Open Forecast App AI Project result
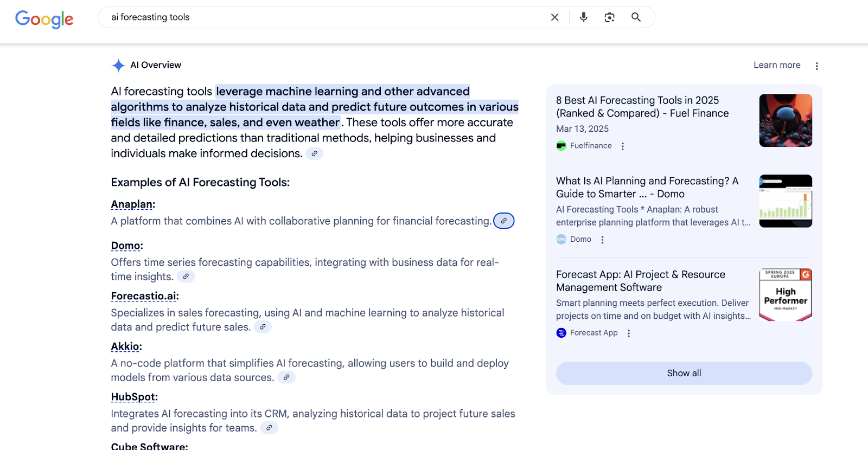 coord(641,281)
